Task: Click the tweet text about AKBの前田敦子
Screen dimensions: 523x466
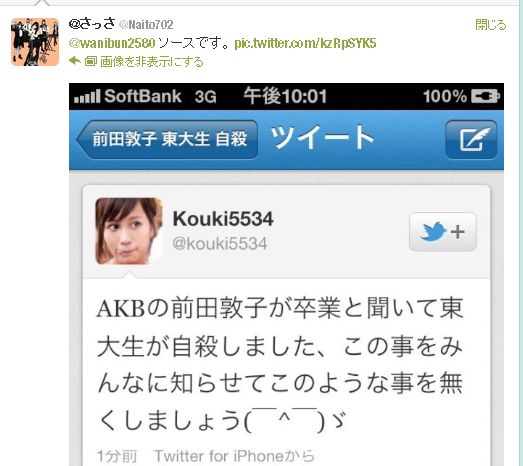Action: pos(280,365)
